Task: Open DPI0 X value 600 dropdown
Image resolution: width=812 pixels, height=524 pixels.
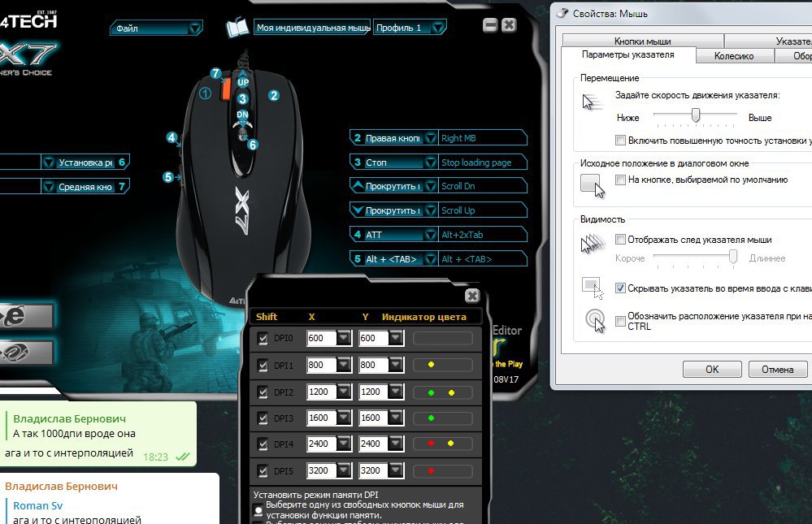Action: point(344,338)
